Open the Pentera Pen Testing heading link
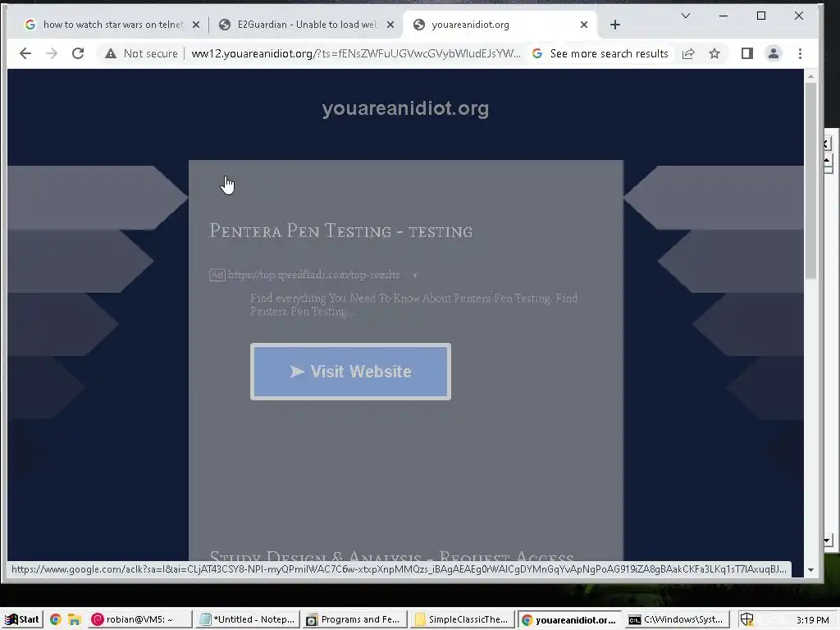This screenshot has width=840, height=630. 340,231
